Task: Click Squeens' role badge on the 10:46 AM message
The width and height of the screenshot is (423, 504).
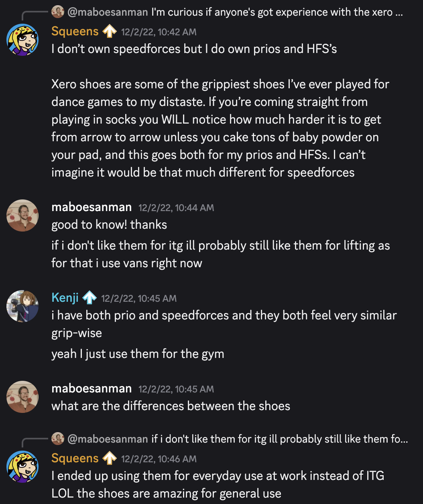Action: point(109,458)
